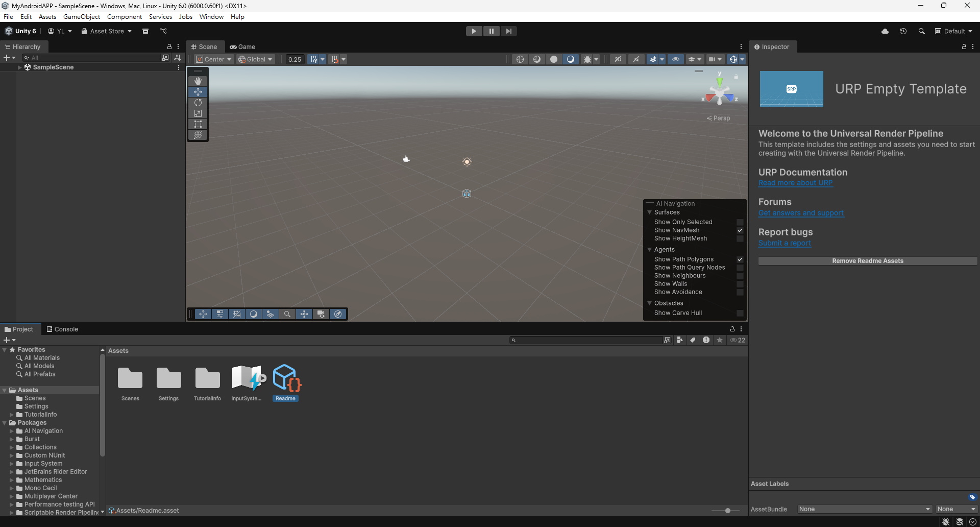This screenshot has width=980, height=527.
Task: Open the editor search icon
Action: 922,31
